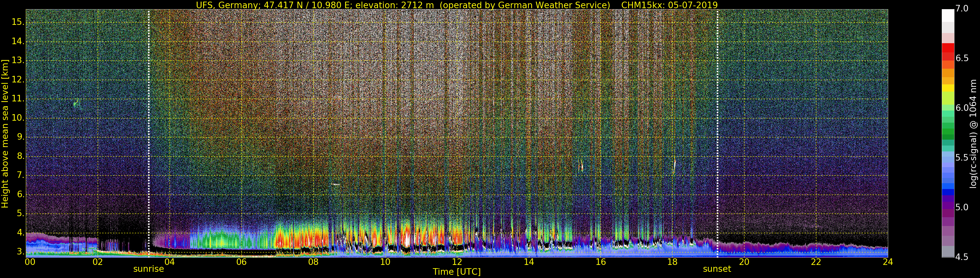Click the white dotted sunrise marker line
Image resolution: width=980 pixels, height=278 pixels.
pyautogui.click(x=148, y=133)
